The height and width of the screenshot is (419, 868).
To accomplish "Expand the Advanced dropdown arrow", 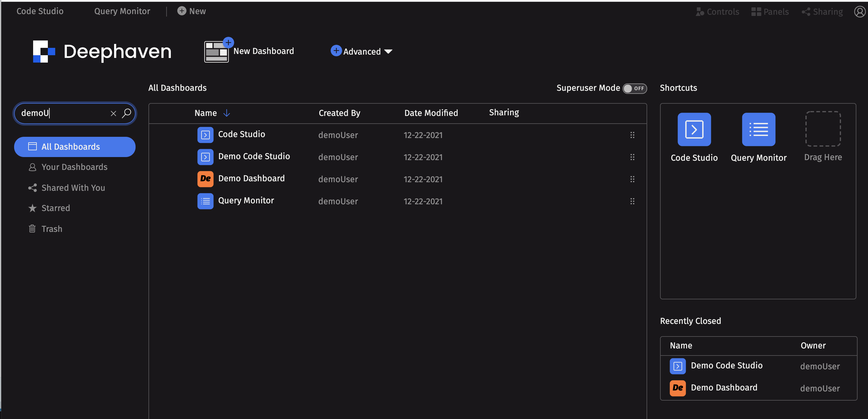I will coord(388,52).
